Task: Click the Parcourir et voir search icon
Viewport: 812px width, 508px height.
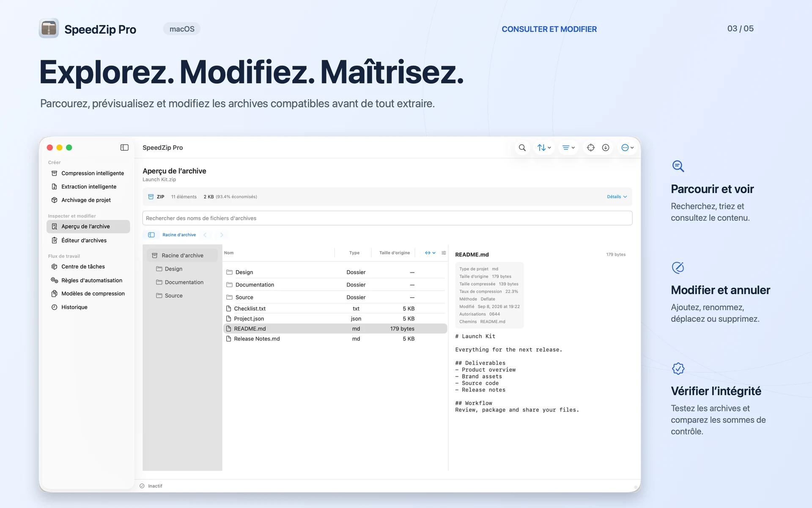Action: [678, 166]
